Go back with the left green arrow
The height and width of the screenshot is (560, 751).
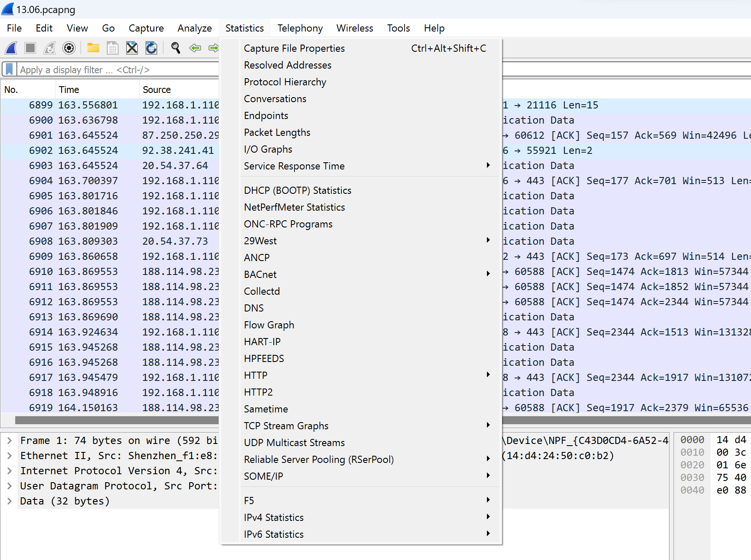(x=195, y=48)
